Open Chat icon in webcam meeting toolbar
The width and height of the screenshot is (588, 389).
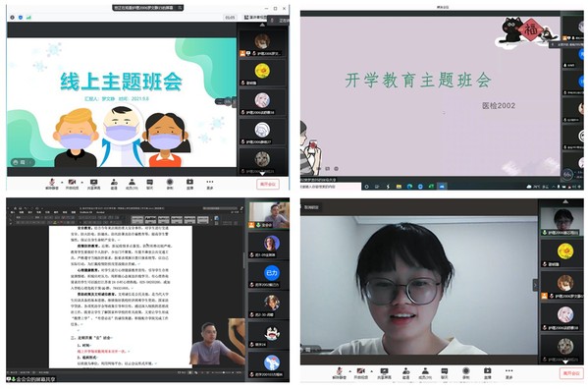(445, 373)
